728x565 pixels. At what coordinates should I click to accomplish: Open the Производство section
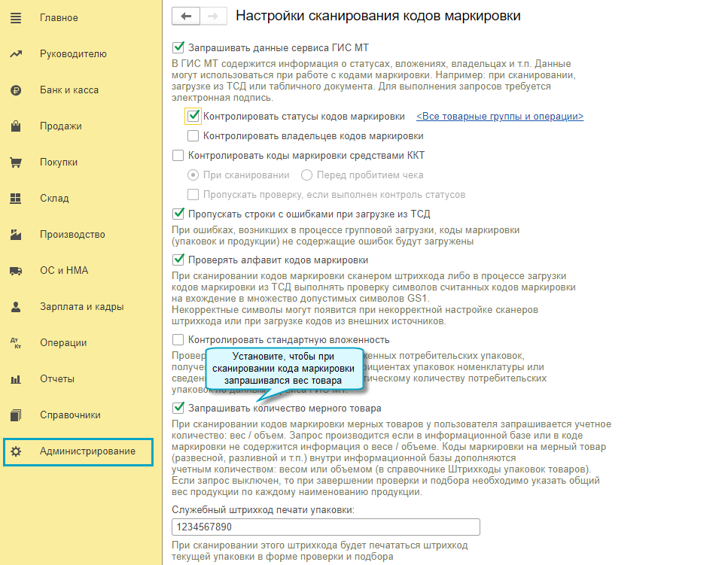point(72,235)
